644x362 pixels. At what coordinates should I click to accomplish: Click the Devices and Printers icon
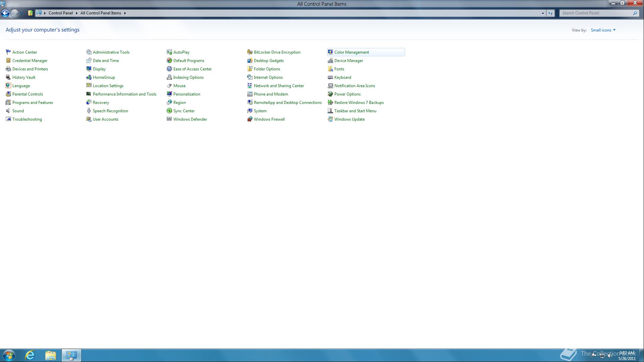coord(8,69)
